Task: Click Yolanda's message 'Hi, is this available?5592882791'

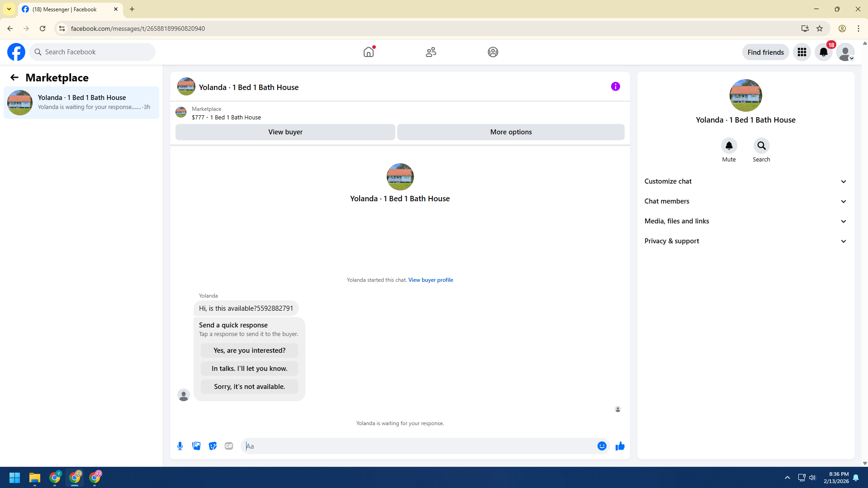Action: pos(246,308)
